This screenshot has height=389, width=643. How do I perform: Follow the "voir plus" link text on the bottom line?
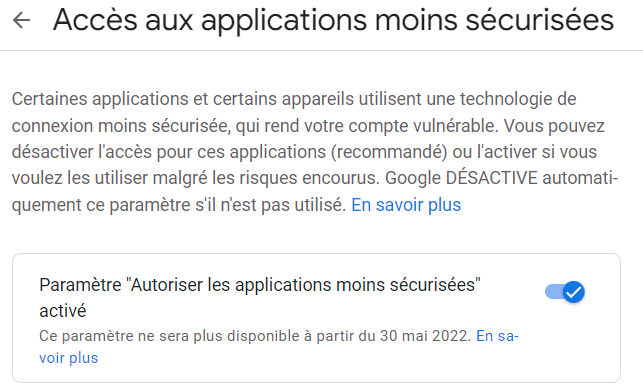click(x=68, y=358)
